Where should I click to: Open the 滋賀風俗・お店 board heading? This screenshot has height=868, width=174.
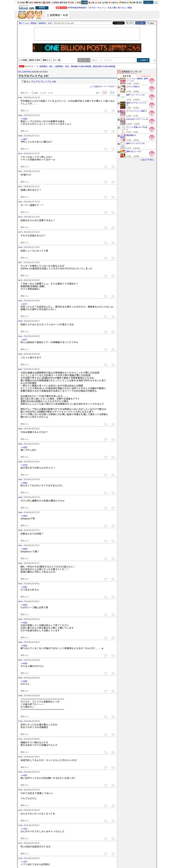(x=57, y=15)
